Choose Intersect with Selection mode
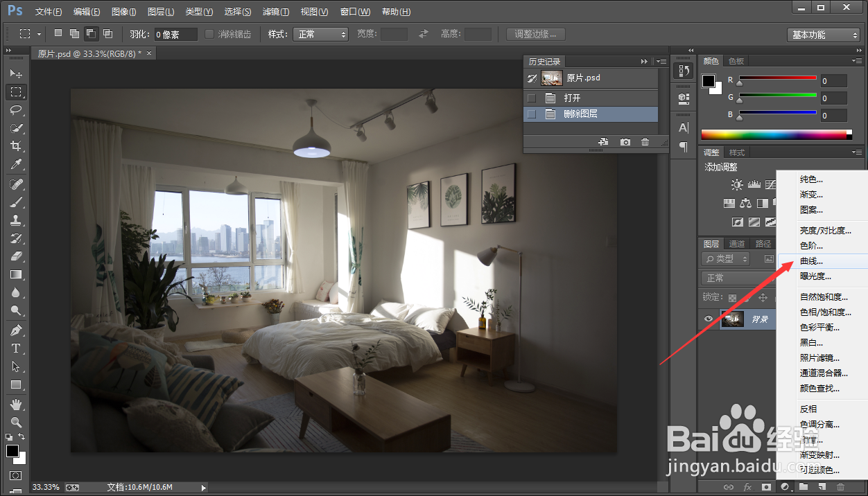Image resolution: width=868 pixels, height=496 pixels. (107, 33)
